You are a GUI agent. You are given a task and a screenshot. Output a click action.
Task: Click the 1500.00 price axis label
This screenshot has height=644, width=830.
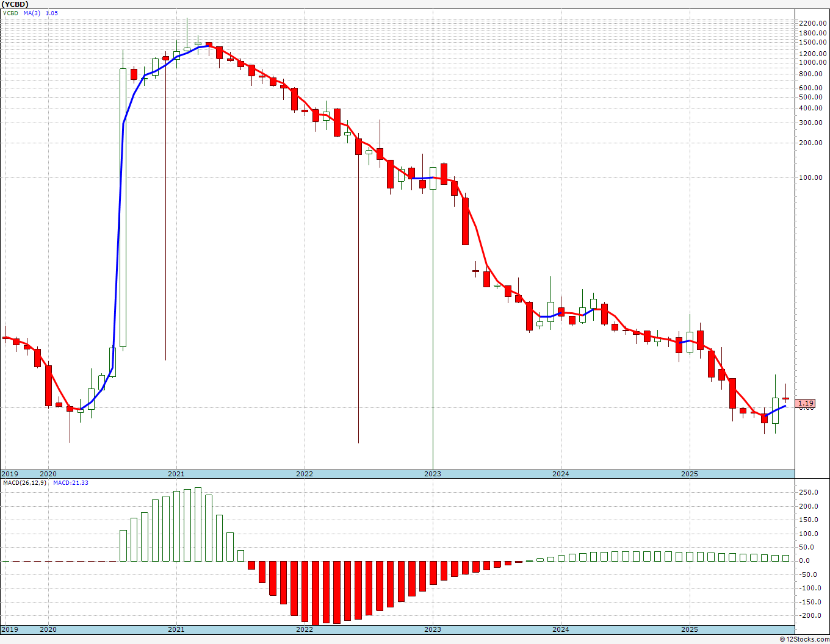(813, 42)
